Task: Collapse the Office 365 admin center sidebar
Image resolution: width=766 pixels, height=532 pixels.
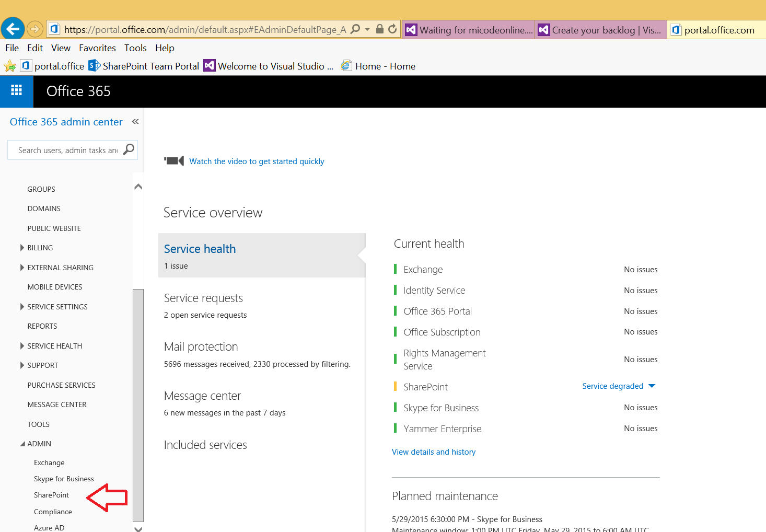Action: (135, 121)
